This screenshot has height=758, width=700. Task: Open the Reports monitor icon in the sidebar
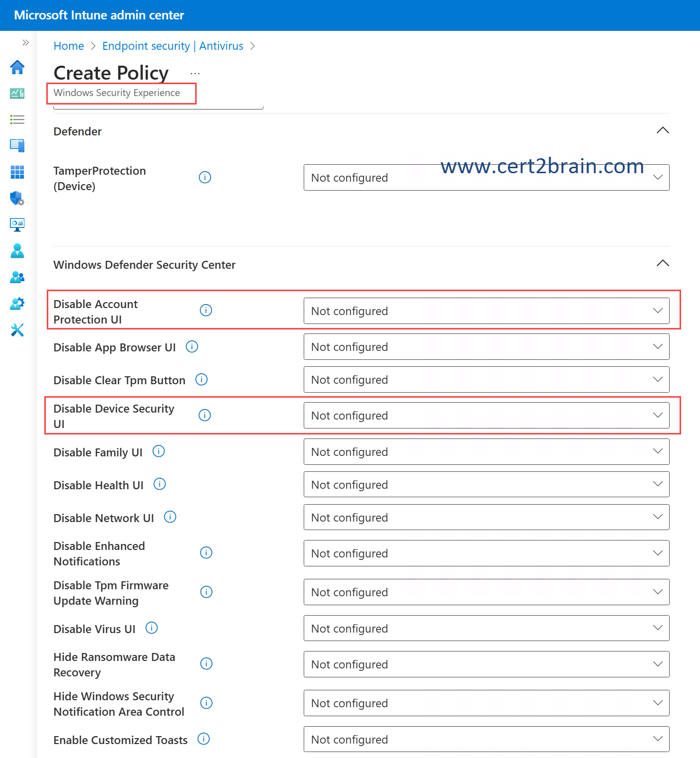coord(17,224)
